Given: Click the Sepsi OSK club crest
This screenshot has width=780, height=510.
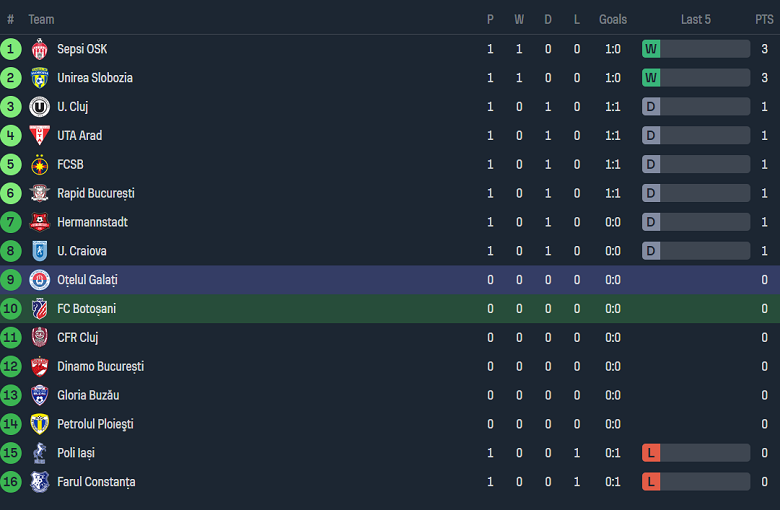Looking at the screenshot, I should point(40,49).
